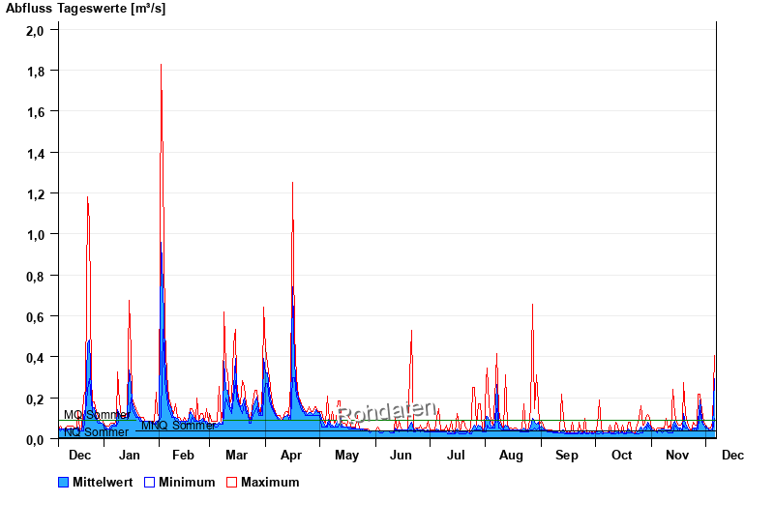Click the Sep month label on x-axis
This screenshot has height=532, width=774.
(566, 456)
